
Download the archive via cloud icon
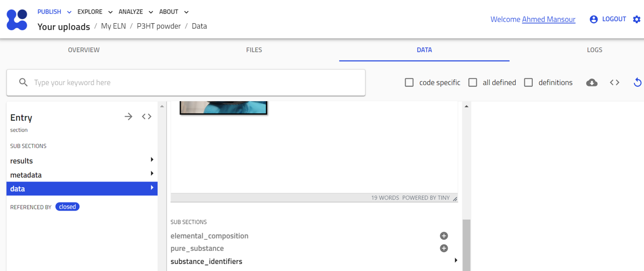coord(592,83)
